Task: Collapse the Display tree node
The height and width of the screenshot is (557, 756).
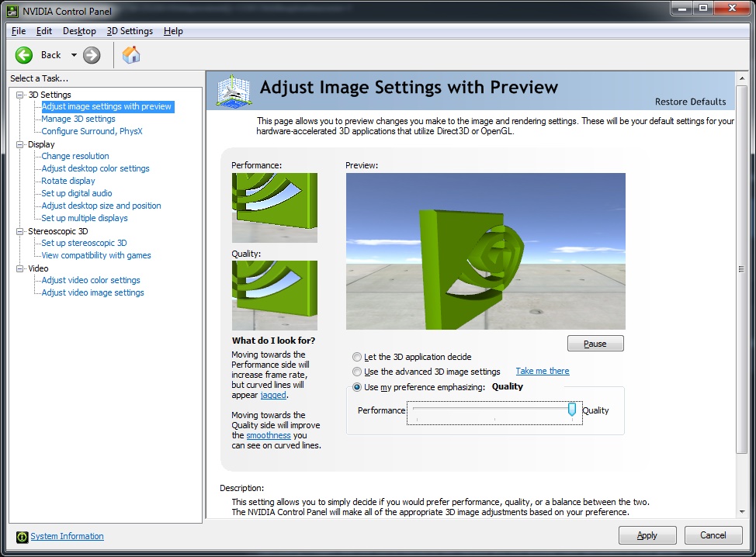Action: tap(19, 144)
